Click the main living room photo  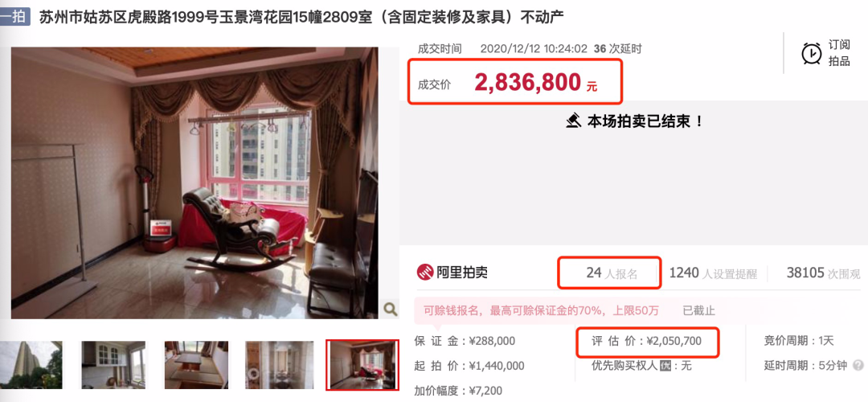tap(194, 183)
